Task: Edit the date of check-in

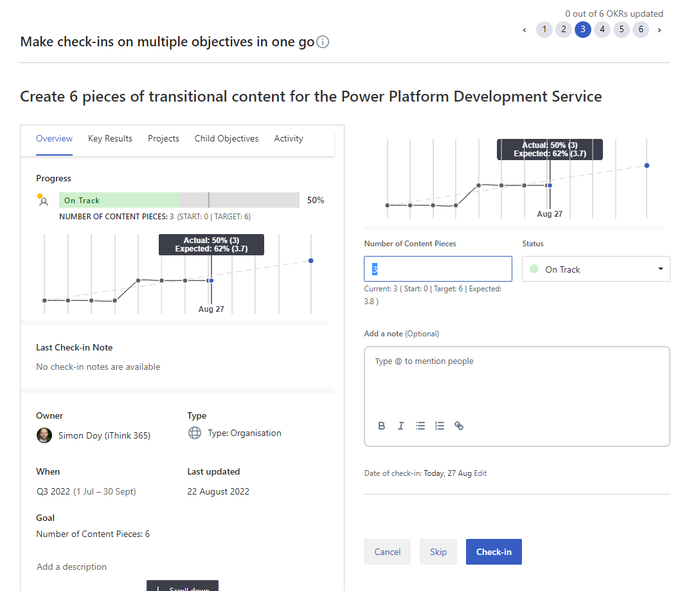Action: tap(480, 473)
